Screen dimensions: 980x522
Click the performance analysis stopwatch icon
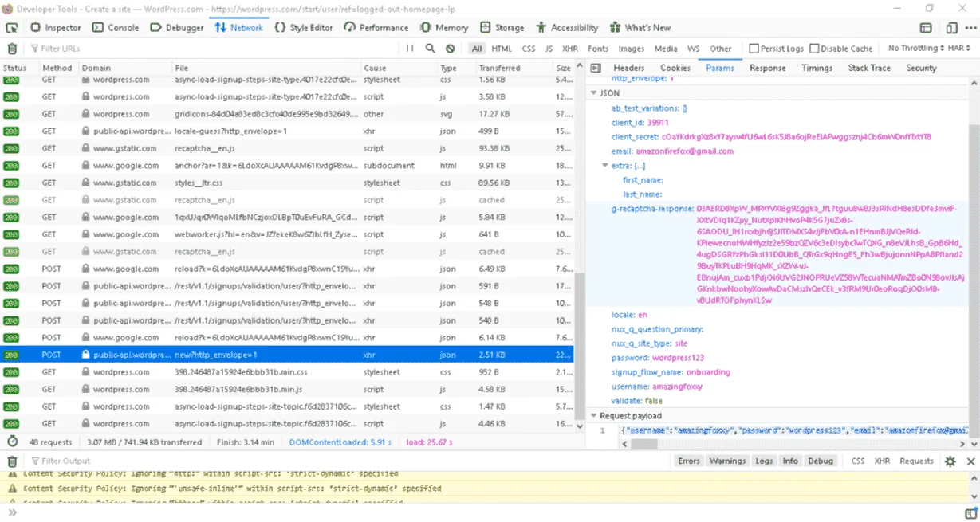click(x=12, y=442)
